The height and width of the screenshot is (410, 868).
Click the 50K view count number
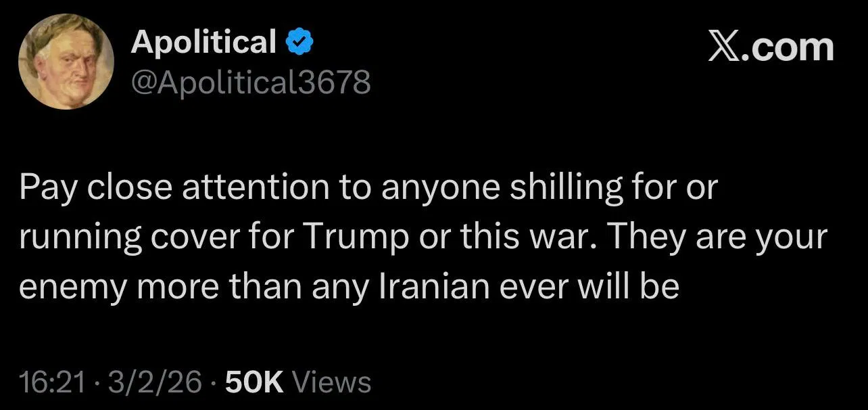point(254,382)
